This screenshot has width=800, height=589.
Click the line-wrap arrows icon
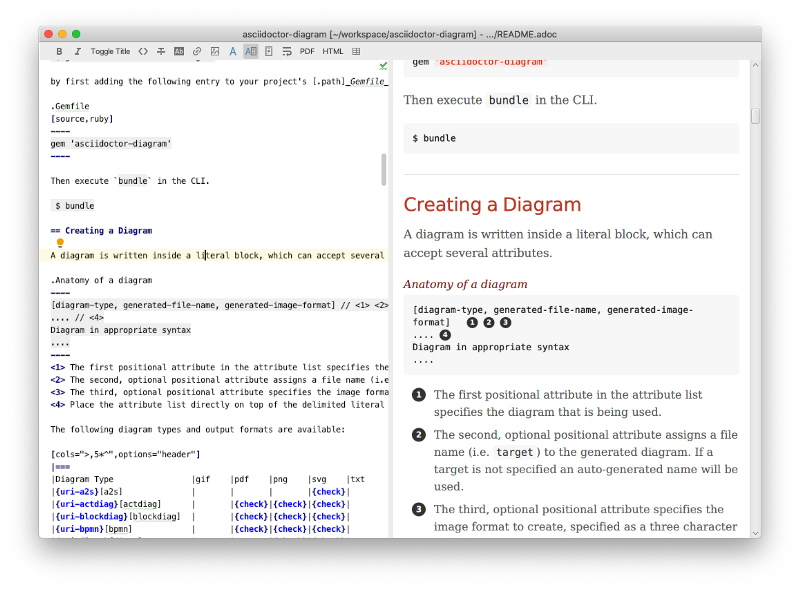tap(287, 51)
